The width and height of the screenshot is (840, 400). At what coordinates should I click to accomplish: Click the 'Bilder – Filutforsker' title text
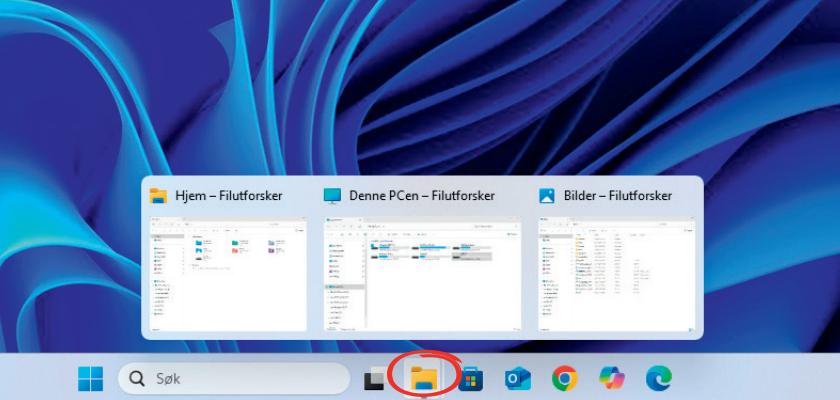pyautogui.click(x=617, y=196)
